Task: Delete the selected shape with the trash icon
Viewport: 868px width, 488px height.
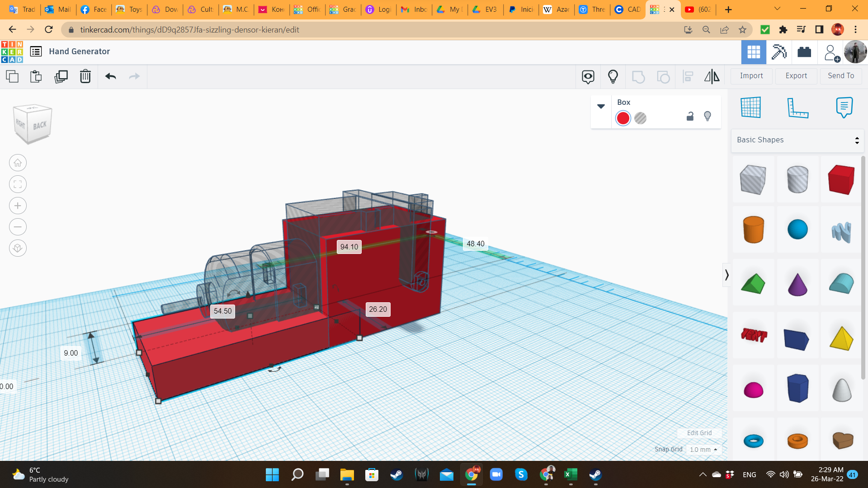Action: tap(85, 76)
